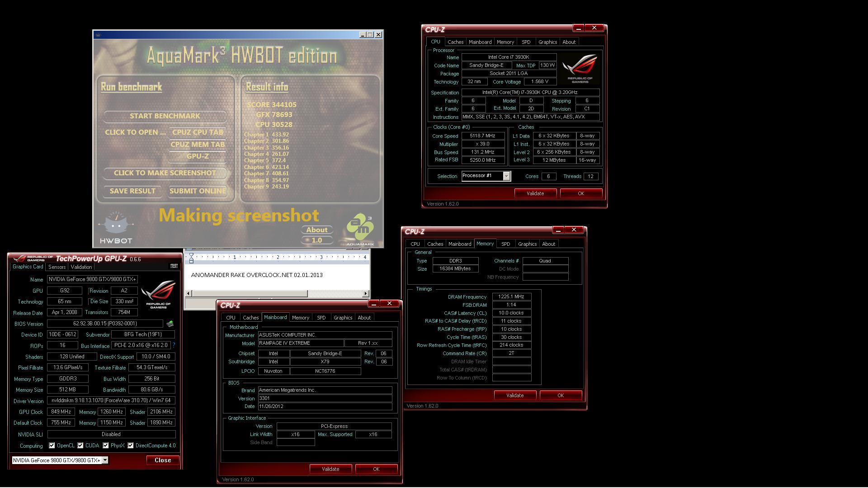Viewport: 868px width, 488px height.
Task: Open Graphics tab in CPU-Z CPU window
Action: tap(547, 42)
